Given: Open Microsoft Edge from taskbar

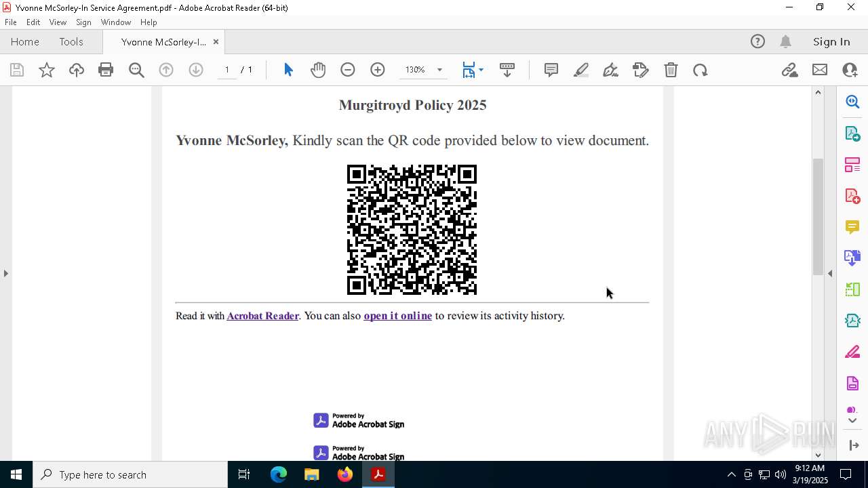Looking at the screenshot, I should (x=279, y=474).
